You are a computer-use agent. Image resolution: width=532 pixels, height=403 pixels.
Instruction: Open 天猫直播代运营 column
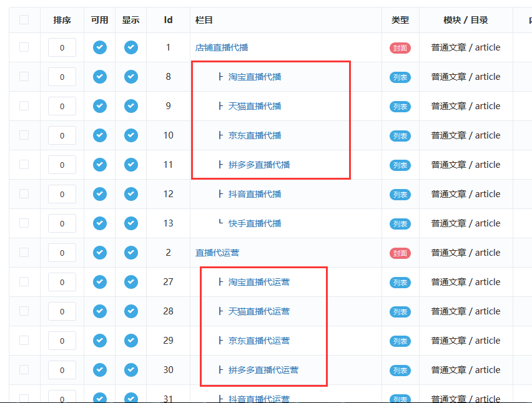(259, 311)
